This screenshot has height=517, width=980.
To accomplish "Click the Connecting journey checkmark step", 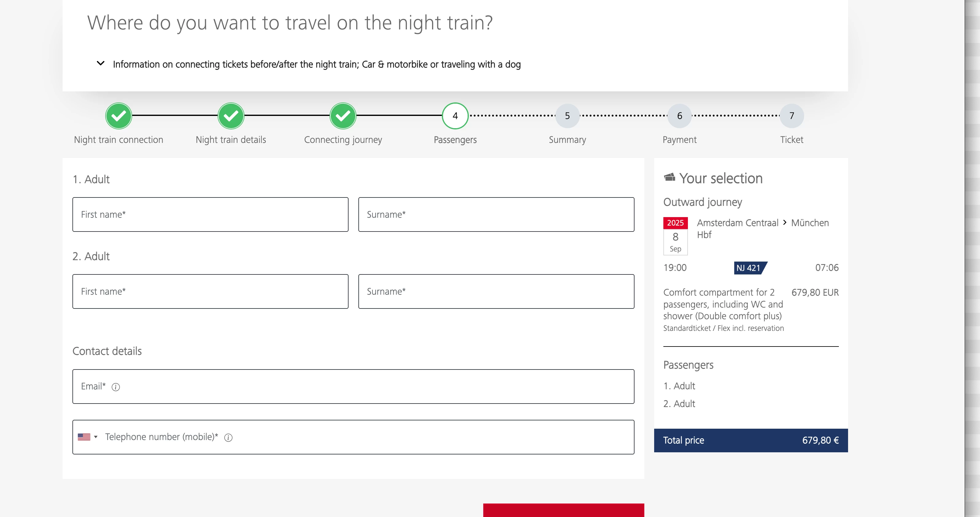I will [x=343, y=116].
